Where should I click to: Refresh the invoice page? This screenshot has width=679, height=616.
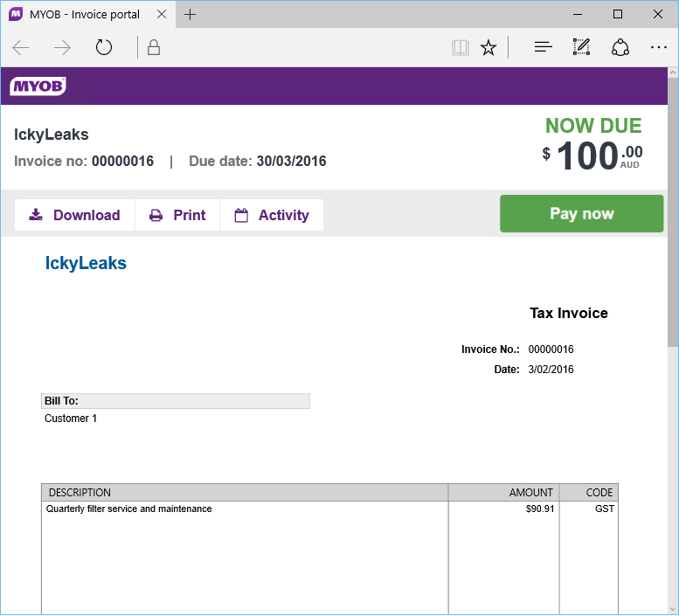click(x=104, y=47)
